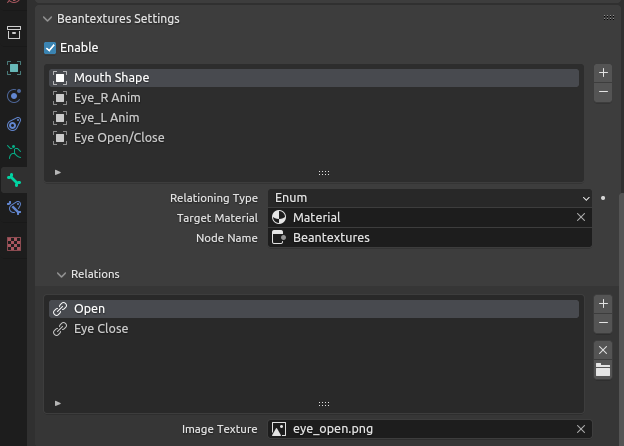Select Eye_R Anim list entry
The image size is (624, 446).
click(x=314, y=97)
